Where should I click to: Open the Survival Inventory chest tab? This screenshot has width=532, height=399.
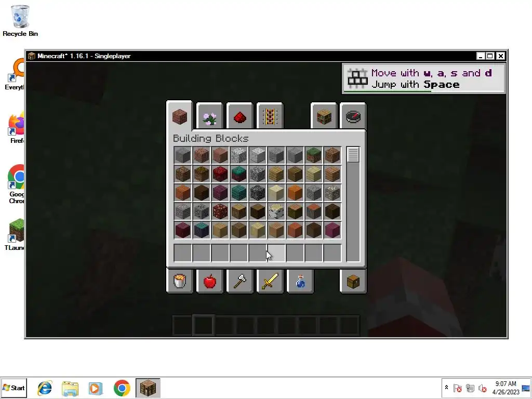point(353,281)
